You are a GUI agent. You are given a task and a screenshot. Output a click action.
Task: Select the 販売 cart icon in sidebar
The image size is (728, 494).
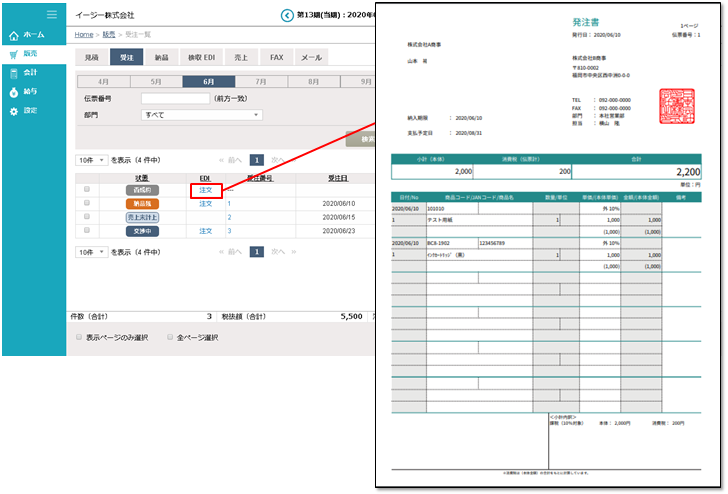tap(14, 54)
